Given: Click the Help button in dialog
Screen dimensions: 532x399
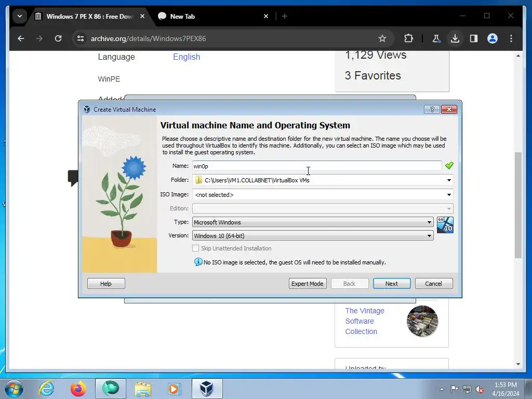Looking at the screenshot, I should click(x=106, y=284).
